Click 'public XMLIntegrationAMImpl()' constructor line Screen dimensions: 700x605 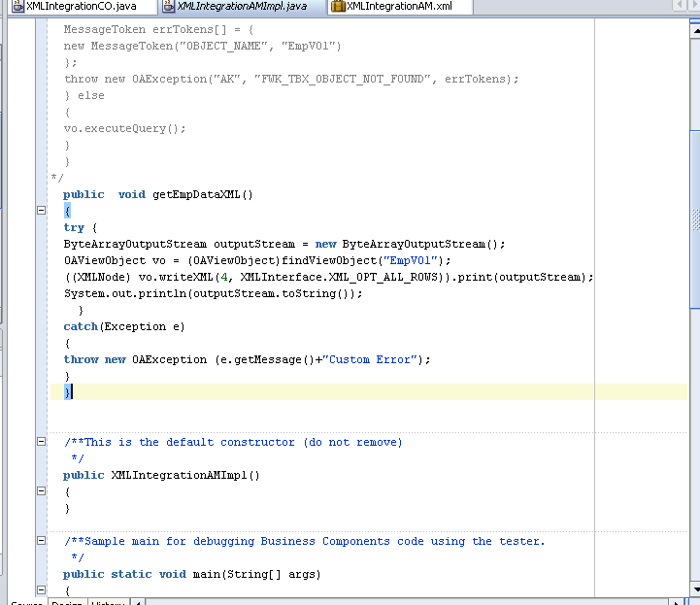pos(161,476)
